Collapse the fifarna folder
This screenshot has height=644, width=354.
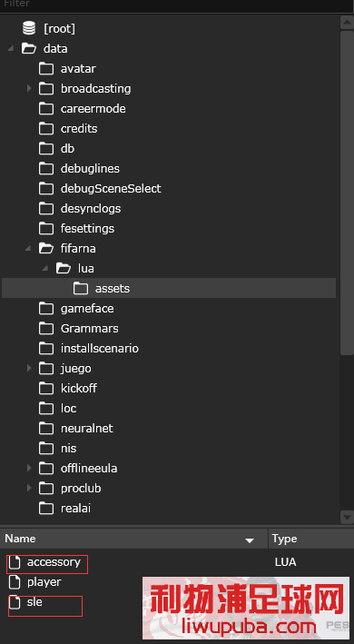[27, 249]
